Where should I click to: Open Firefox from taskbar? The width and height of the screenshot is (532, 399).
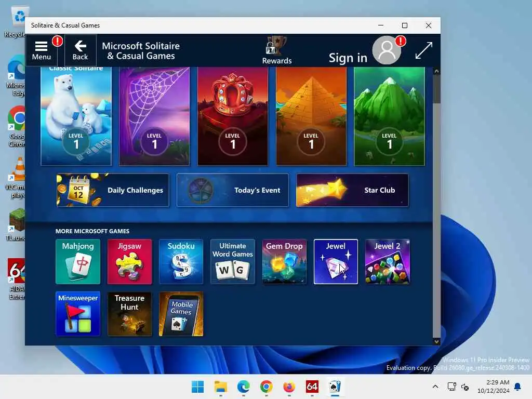(289, 387)
